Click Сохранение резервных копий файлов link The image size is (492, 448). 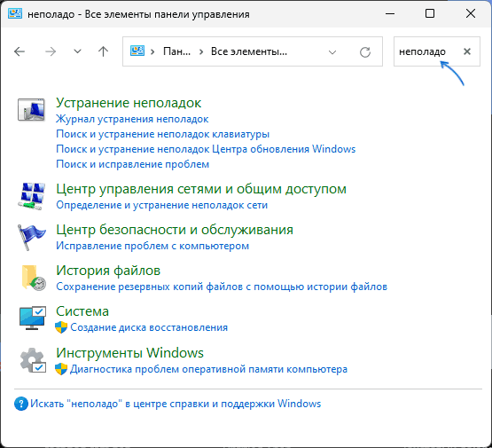[222, 287]
